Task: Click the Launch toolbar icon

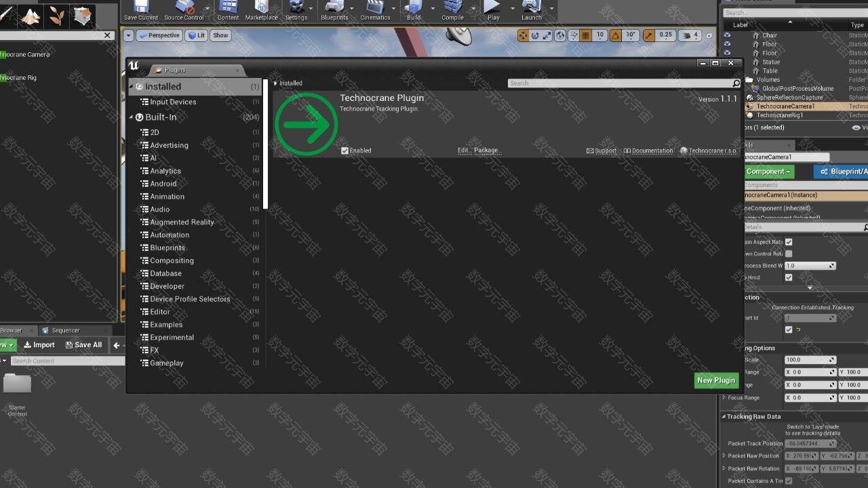Action: pyautogui.click(x=532, y=10)
